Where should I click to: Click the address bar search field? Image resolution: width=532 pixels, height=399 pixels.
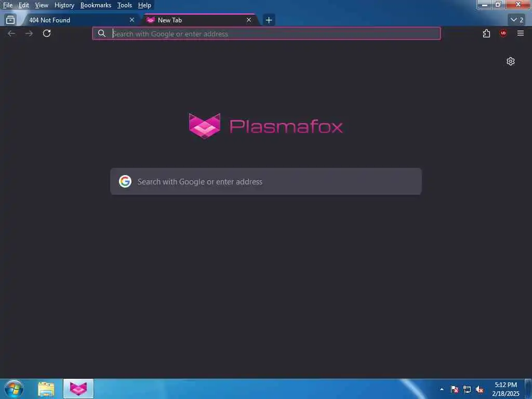tap(267, 34)
